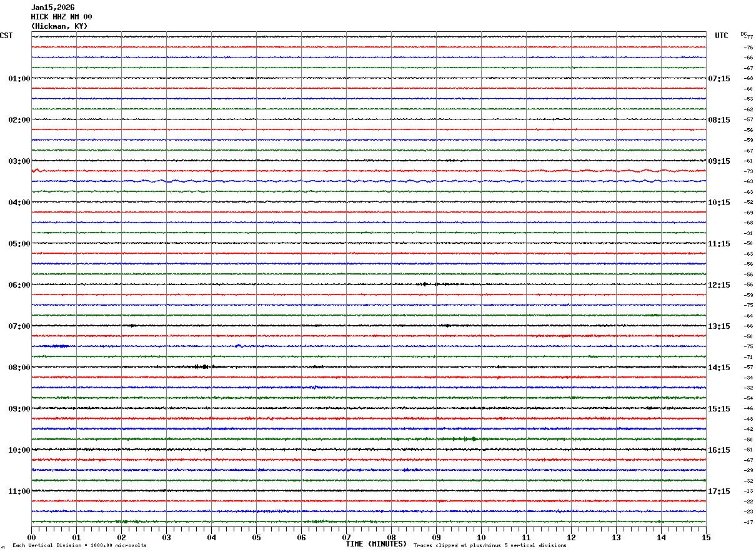Select the 05:00 CST time label
The width and height of the screenshot is (756, 554).
click(x=19, y=244)
